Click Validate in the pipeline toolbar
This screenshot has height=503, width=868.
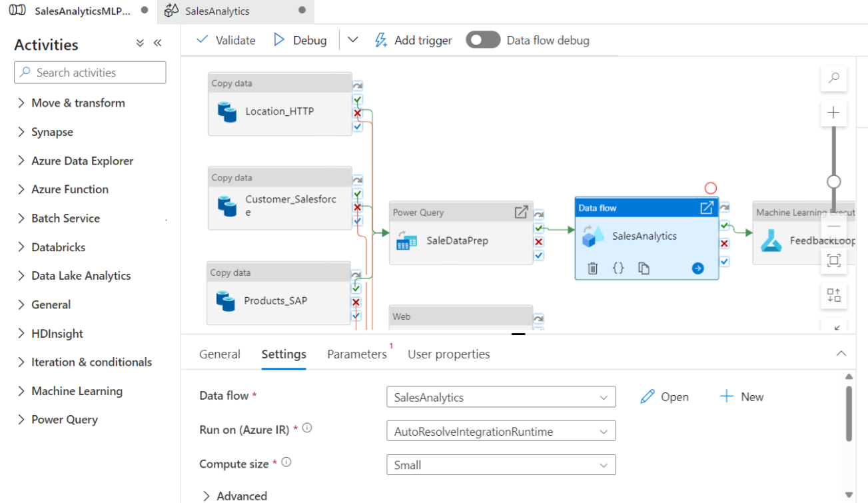tap(226, 40)
